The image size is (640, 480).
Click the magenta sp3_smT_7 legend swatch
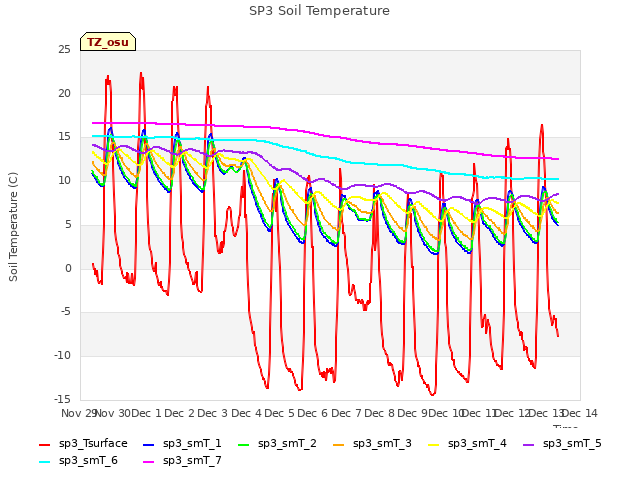point(149,462)
